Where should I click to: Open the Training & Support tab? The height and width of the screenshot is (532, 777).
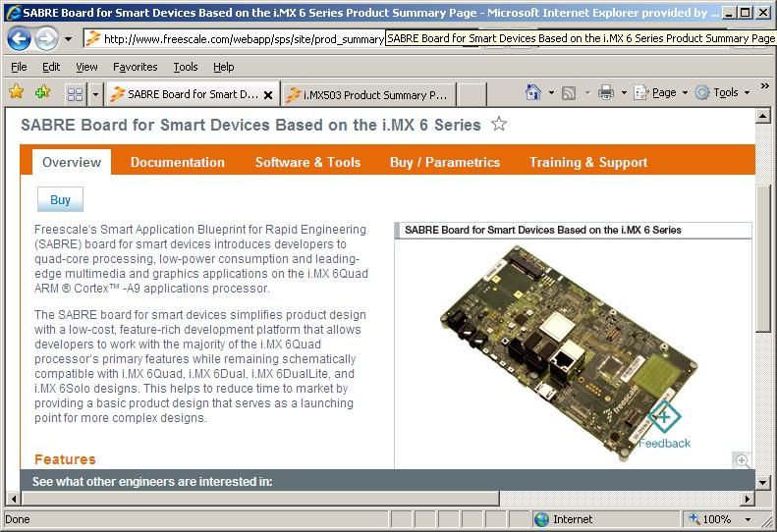(588, 162)
